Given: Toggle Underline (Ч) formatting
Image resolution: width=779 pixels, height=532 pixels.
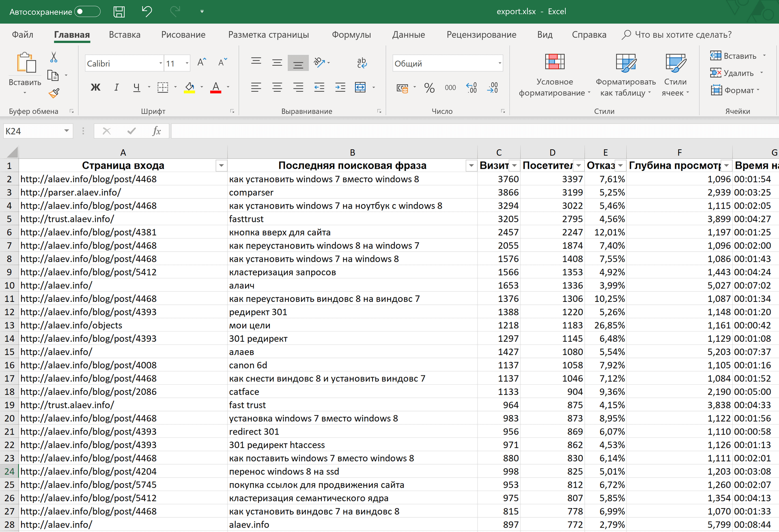Looking at the screenshot, I should (x=137, y=87).
